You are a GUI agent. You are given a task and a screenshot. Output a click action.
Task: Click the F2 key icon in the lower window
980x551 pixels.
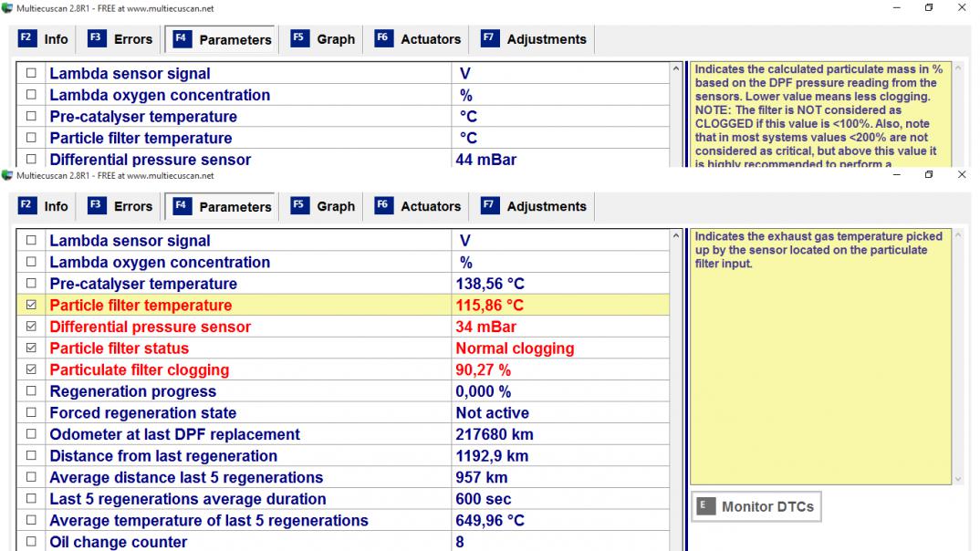[x=26, y=206]
